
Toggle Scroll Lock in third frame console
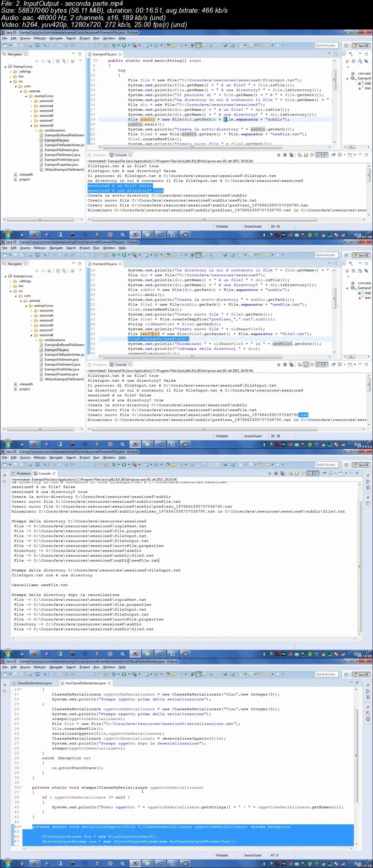tap(297, 474)
